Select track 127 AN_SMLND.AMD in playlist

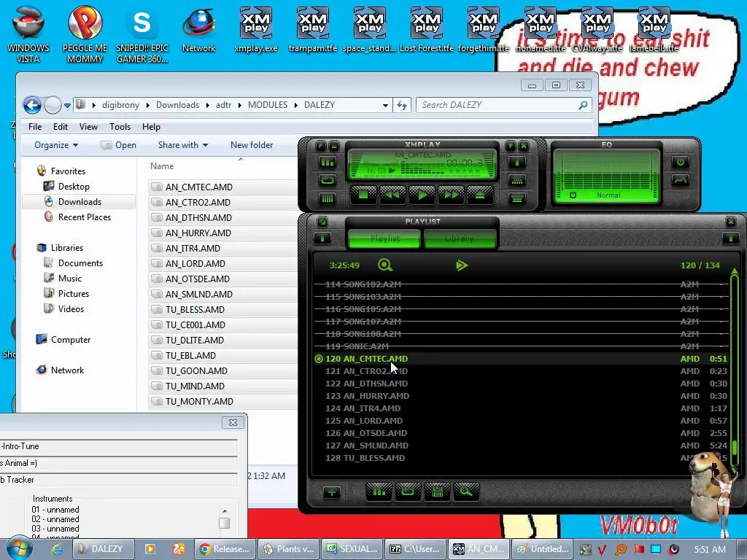pos(521,446)
